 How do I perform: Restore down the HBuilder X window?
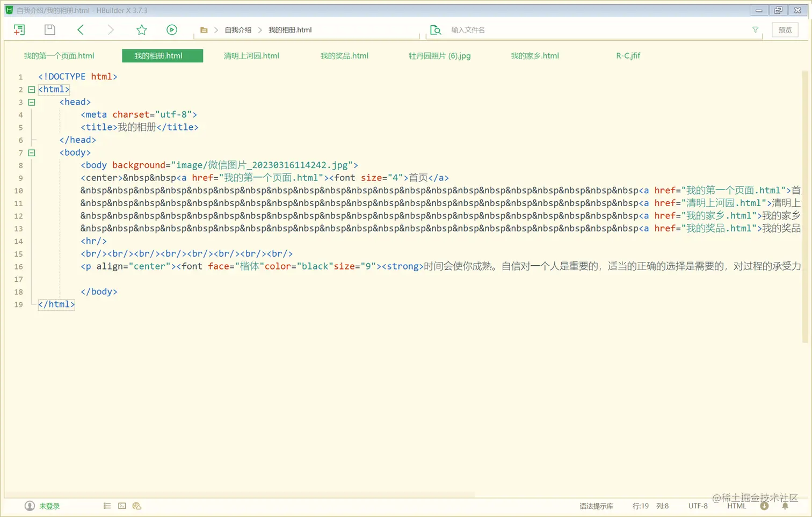tap(778, 10)
